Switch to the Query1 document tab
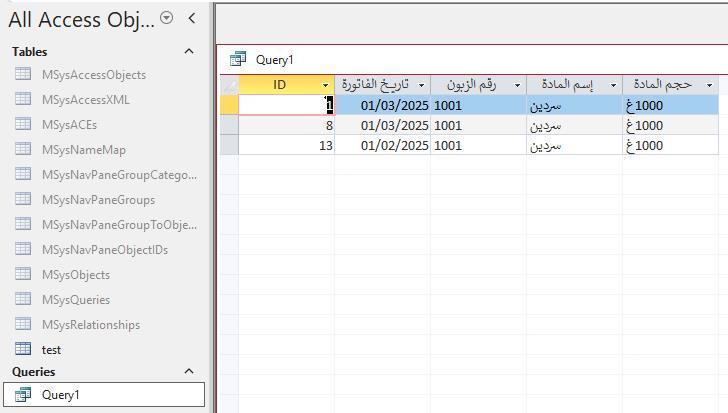Screen dimensions: 728x413 275,60
